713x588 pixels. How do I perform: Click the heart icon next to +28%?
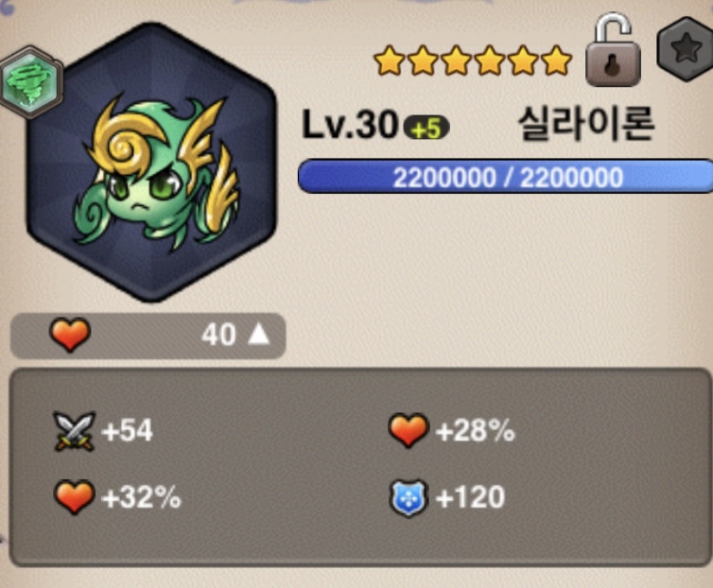pos(409,430)
